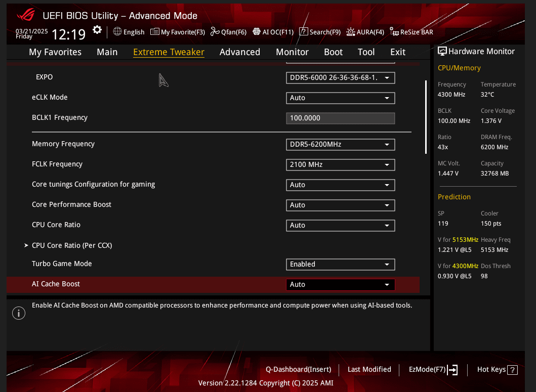The width and height of the screenshot is (536, 392).
Task: Click the info circle icon
Action: pyautogui.click(x=19, y=313)
